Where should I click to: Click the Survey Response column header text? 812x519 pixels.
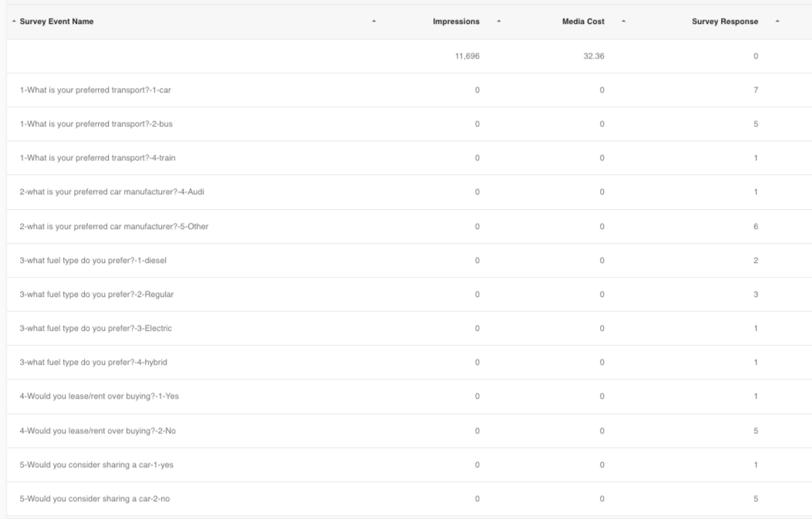point(725,22)
